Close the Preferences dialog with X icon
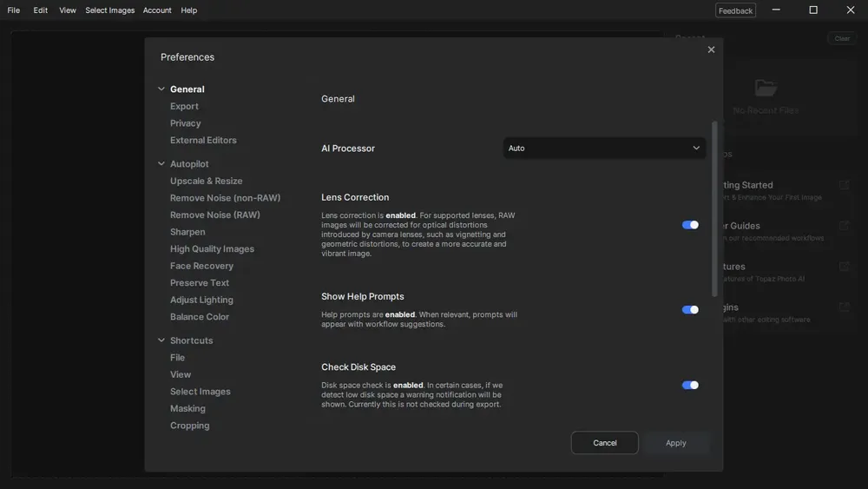Screen dimensions: 868x489 point(711,50)
